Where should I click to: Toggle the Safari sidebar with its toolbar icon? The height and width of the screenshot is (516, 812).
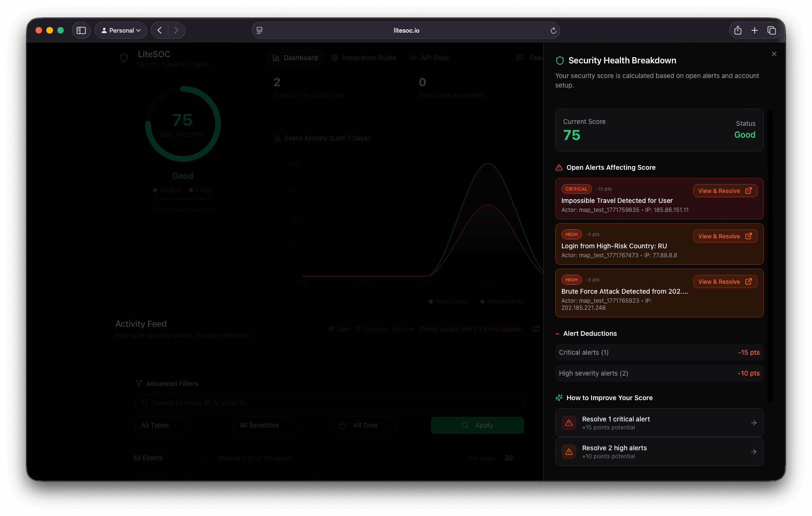point(81,30)
